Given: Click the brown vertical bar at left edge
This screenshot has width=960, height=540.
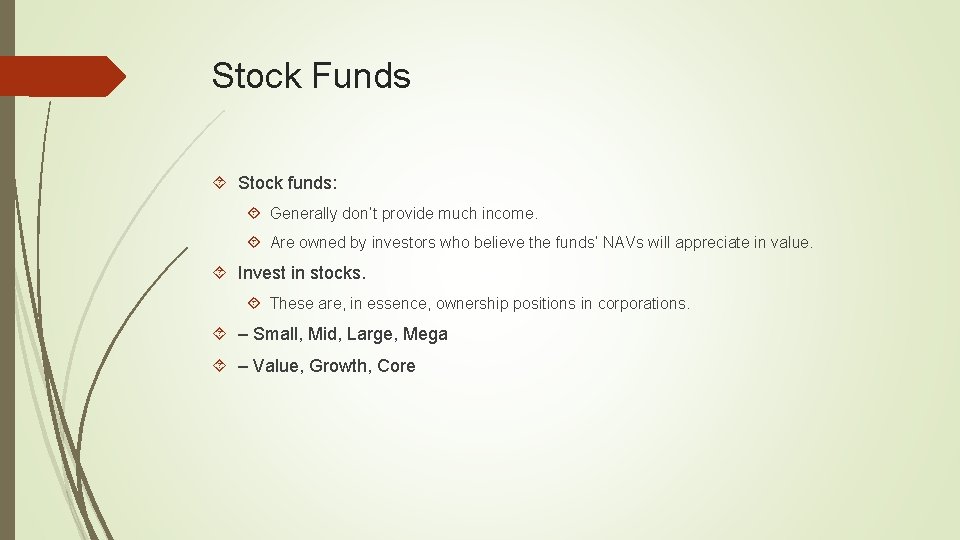Looking at the screenshot, I should (x=7, y=300).
